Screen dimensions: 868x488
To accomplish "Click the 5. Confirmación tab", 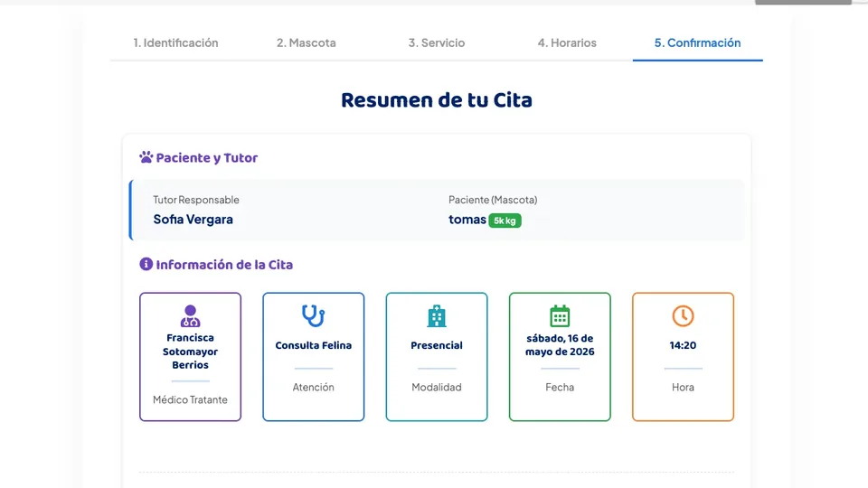I will [697, 42].
